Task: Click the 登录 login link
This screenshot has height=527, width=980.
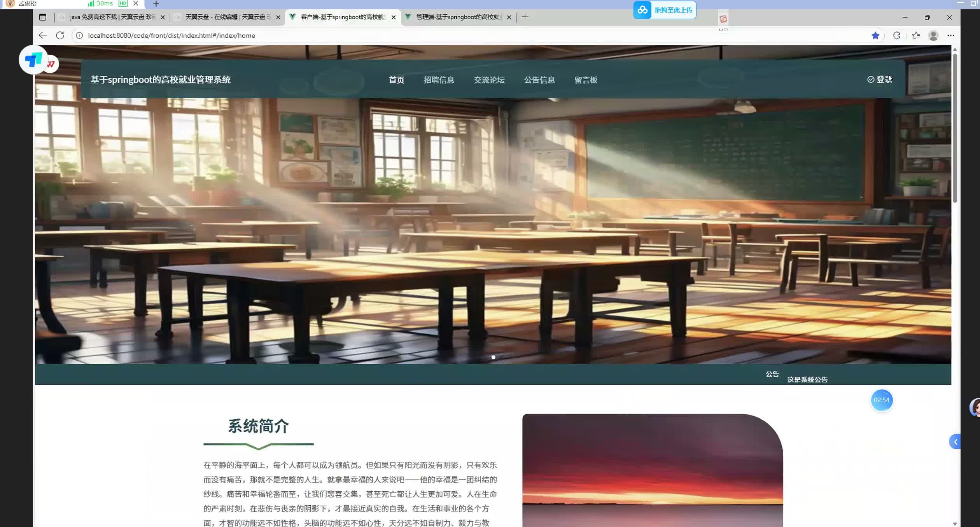Action: [880, 79]
